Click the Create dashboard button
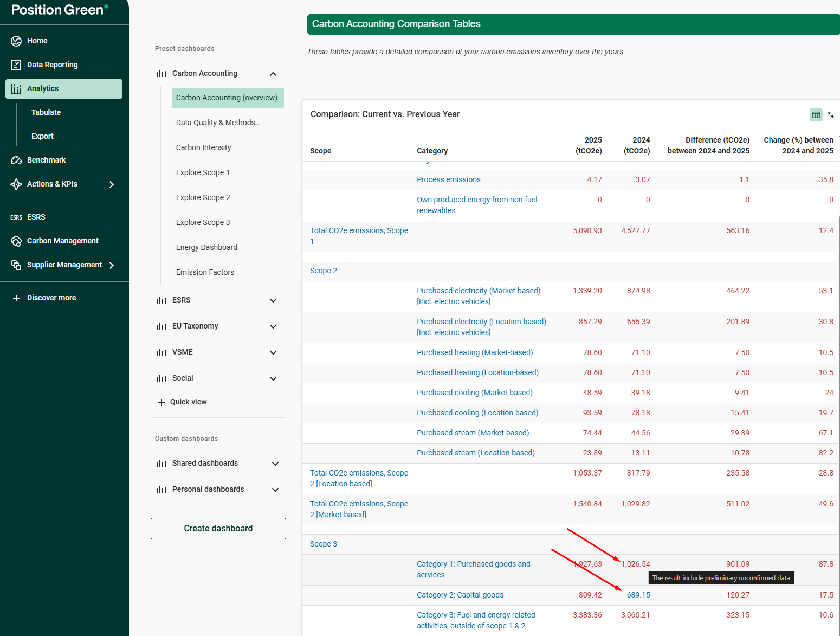The height and width of the screenshot is (636, 840). 218,529
